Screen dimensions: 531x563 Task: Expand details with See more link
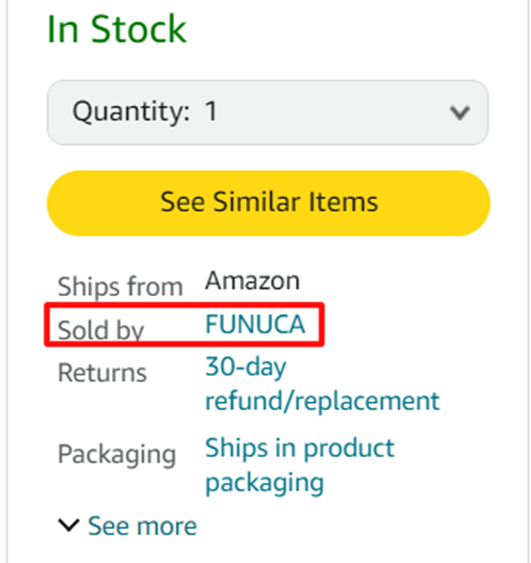coord(142,526)
